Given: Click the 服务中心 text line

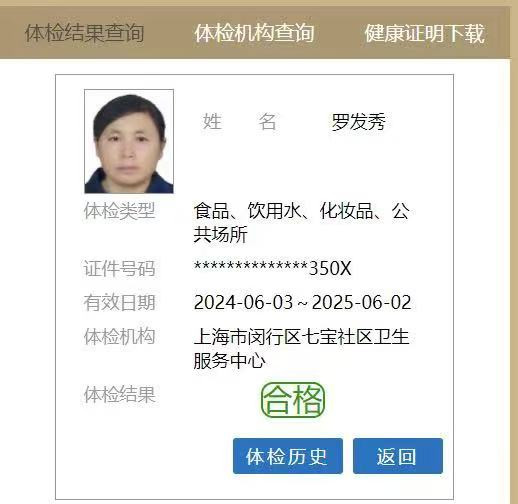Looking at the screenshot, I should (230, 361).
